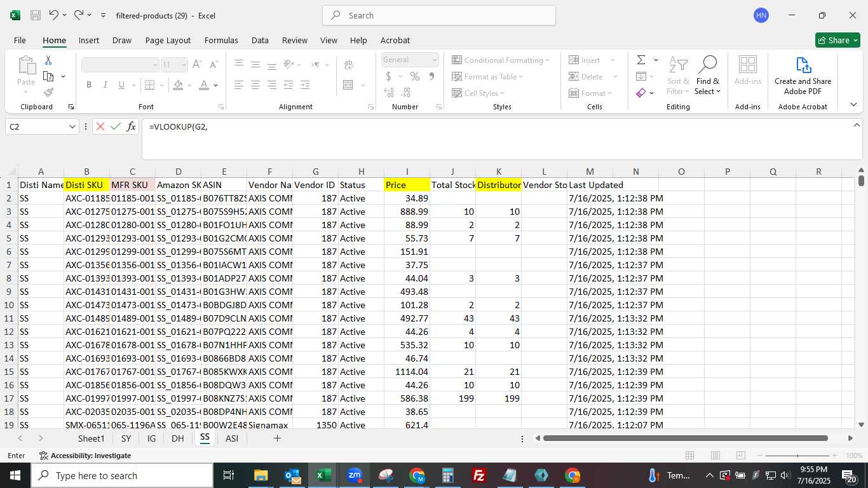The image size is (868, 488).
Task: Toggle Wrap Text
Action: pos(348,65)
